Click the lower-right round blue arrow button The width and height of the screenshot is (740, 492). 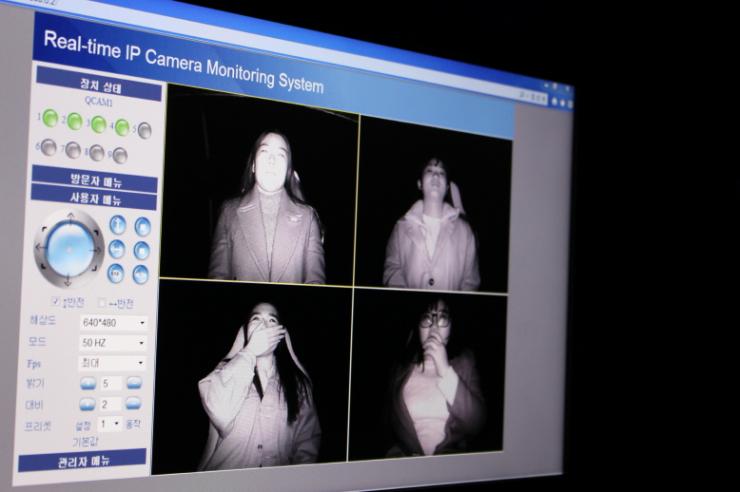140,274
